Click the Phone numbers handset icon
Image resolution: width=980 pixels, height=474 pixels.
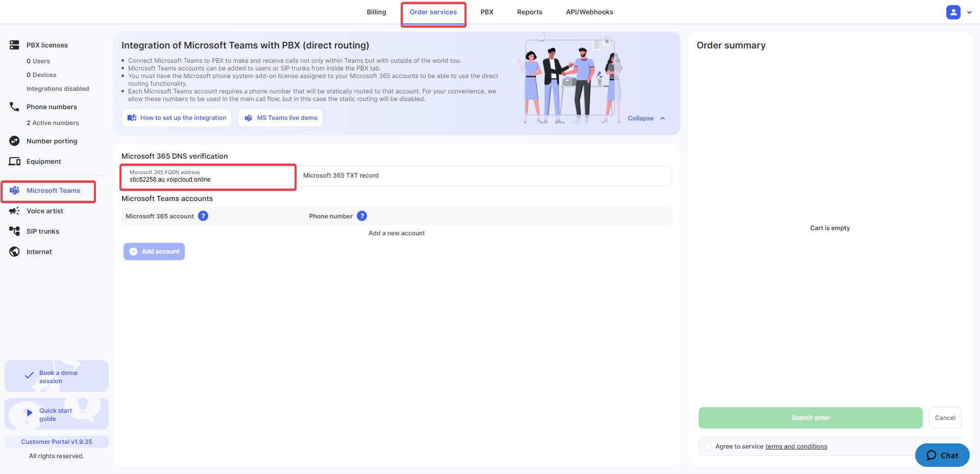14,107
